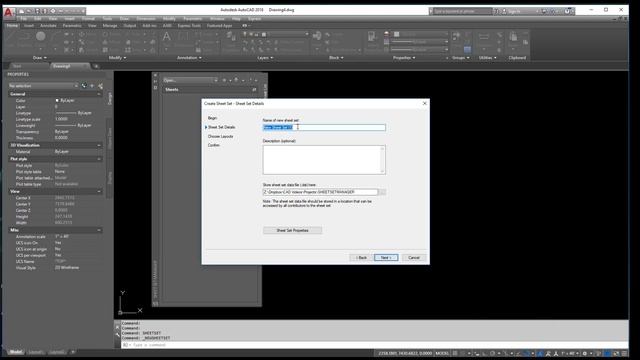Toggle Snap mode in status bar
Screen dimensions: 640x360
(x=463, y=353)
